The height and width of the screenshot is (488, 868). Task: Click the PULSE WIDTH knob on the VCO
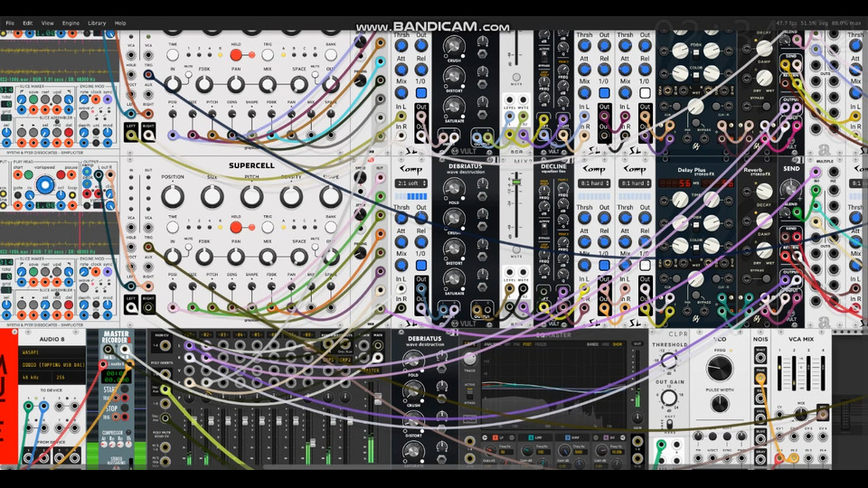click(x=720, y=405)
